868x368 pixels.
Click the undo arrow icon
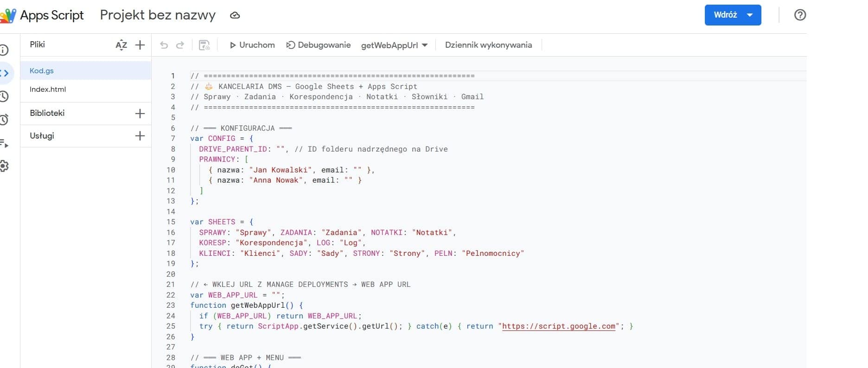[x=164, y=45]
